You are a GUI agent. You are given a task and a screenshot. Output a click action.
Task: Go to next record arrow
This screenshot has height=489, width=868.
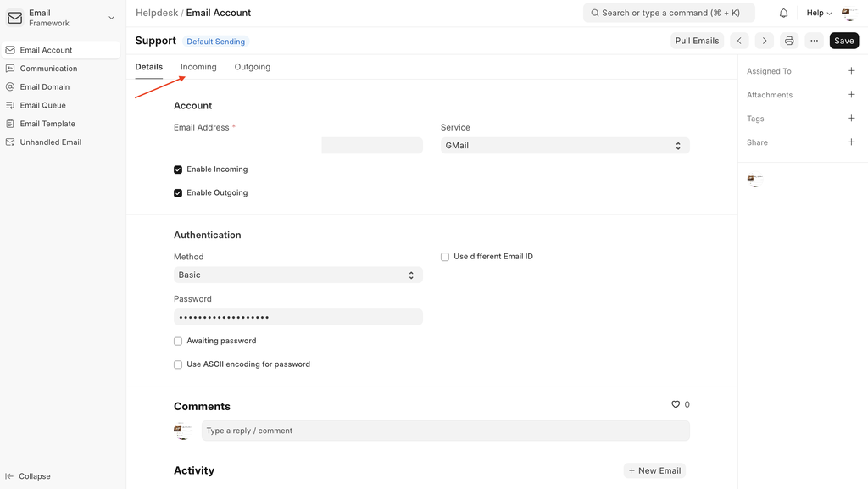(764, 41)
